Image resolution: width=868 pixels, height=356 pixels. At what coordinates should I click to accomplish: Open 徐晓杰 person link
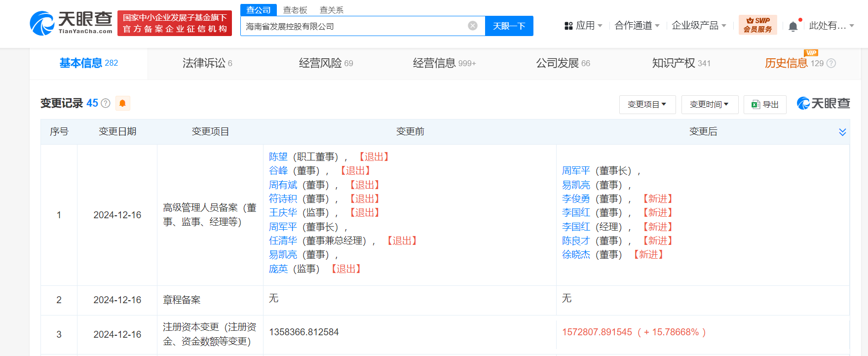(x=576, y=254)
